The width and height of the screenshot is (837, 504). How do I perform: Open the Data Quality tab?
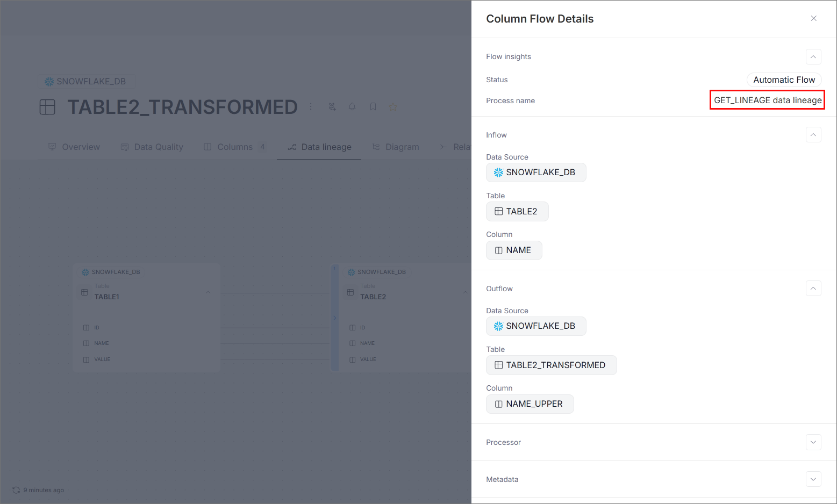pyautogui.click(x=158, y=147)
